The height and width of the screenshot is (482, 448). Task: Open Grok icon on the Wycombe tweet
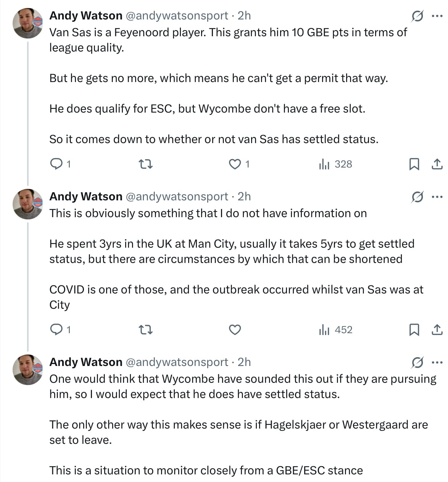[417, 362]
